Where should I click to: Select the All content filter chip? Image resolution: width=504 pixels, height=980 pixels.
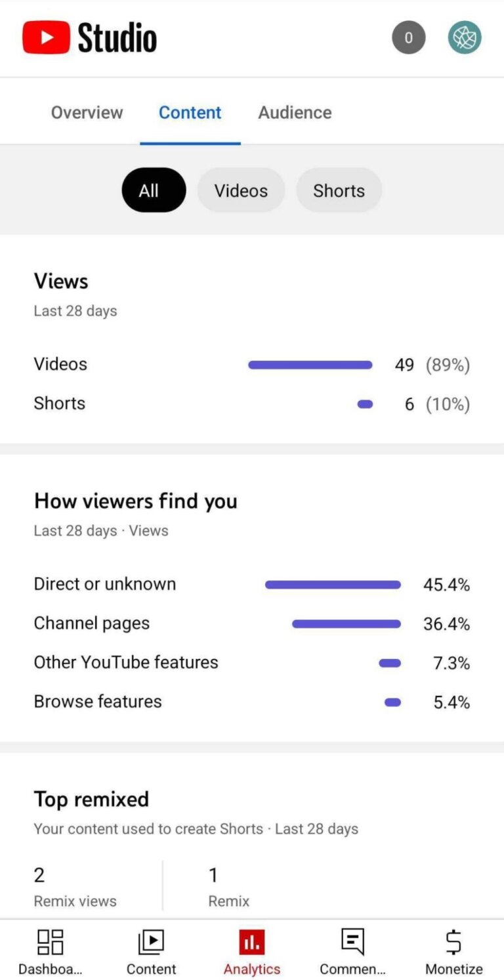(154, 190)
